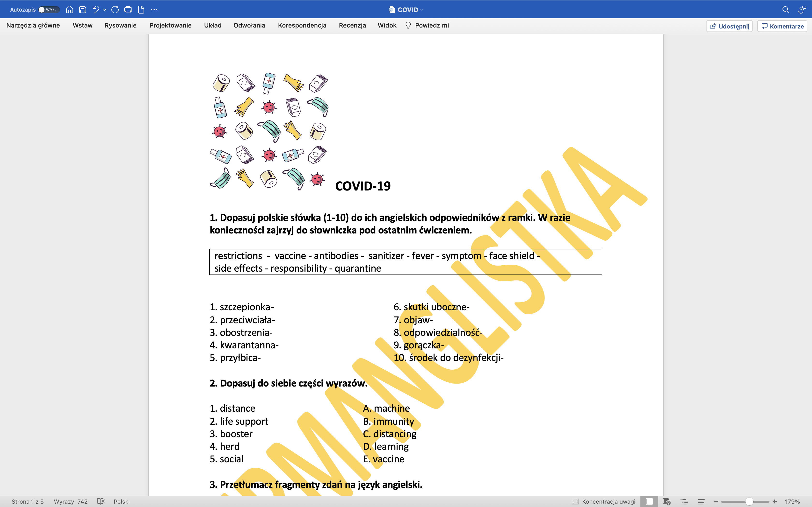Toggle the Autozapis switch
The height and width of the screenshot is (507, 812).
(49, 10)
